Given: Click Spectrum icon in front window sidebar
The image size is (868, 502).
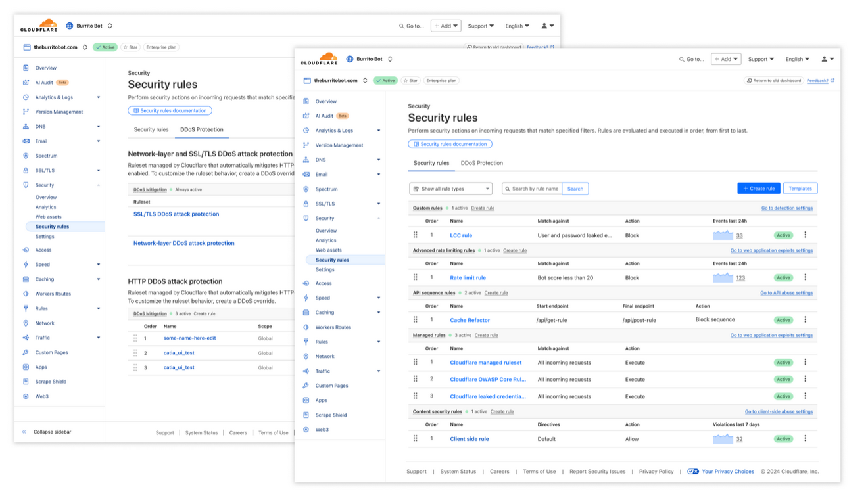Looking at the screenshot, I should [x=306, y=189].
